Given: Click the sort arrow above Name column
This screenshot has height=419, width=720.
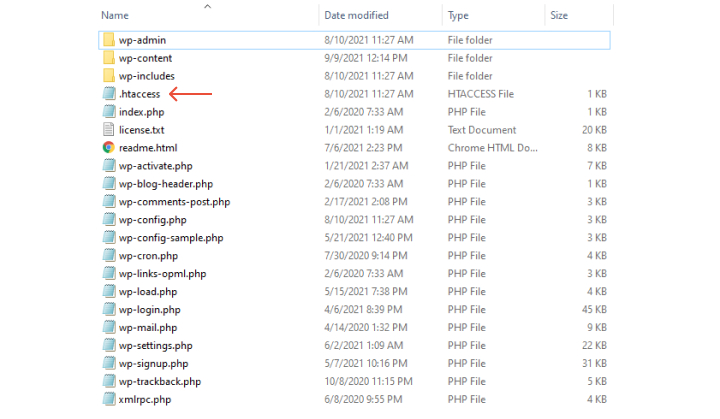Looking at the screenshot, I should [x=208, y=6].
